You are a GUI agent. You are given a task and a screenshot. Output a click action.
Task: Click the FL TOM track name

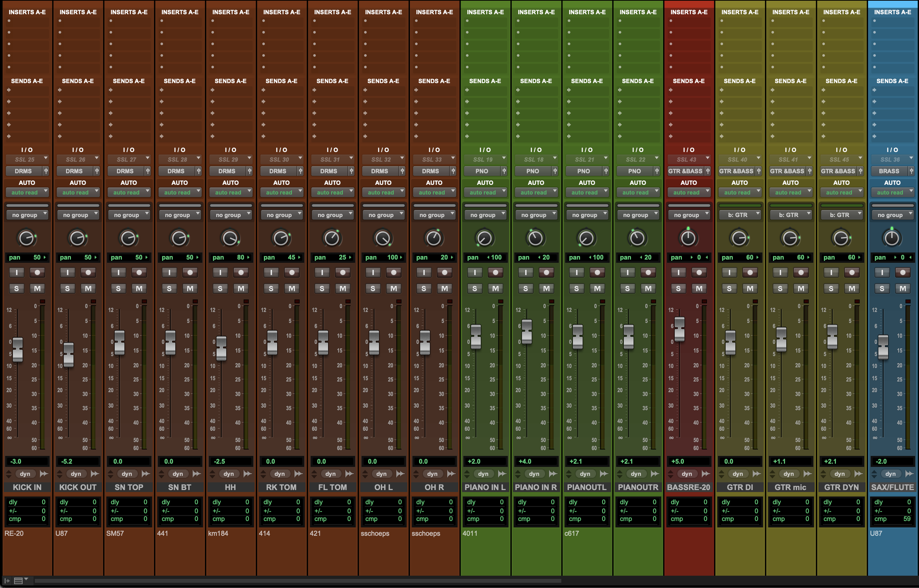332,488
